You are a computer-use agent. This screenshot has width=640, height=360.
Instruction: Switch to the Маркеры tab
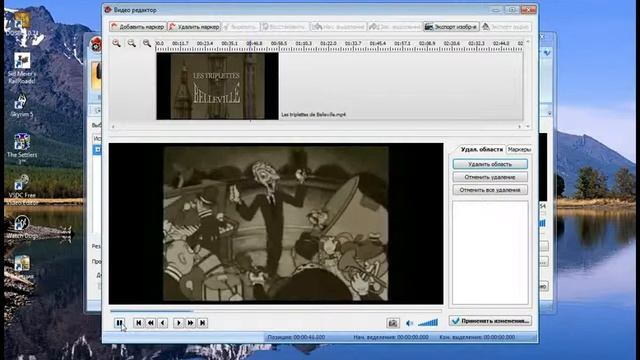coord(519,150)
